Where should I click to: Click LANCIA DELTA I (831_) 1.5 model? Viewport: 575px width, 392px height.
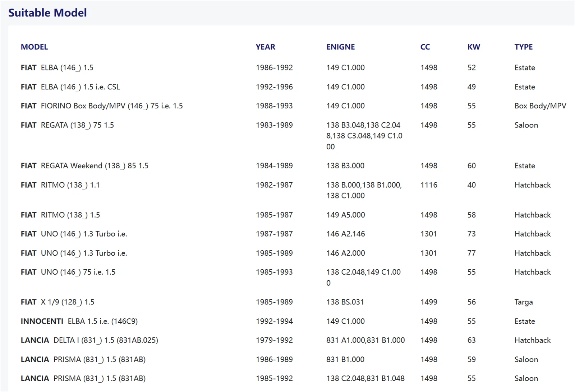(x=89, y=340)
